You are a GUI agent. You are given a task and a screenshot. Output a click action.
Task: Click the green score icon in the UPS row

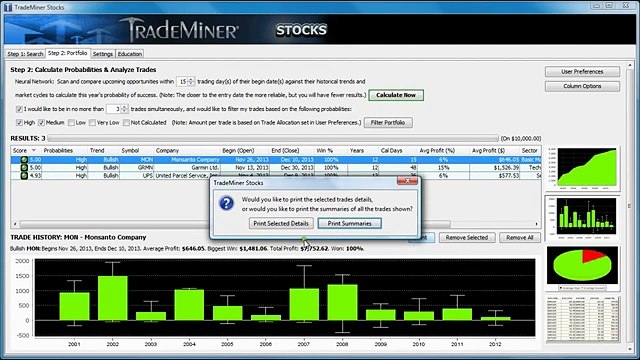click(x=24, y=176)
